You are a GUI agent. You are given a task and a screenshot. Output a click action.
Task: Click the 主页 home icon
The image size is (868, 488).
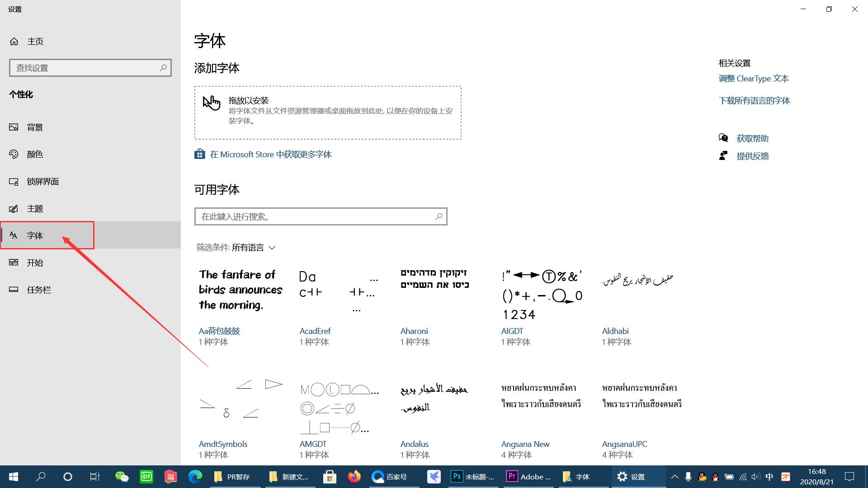(14, 41)
